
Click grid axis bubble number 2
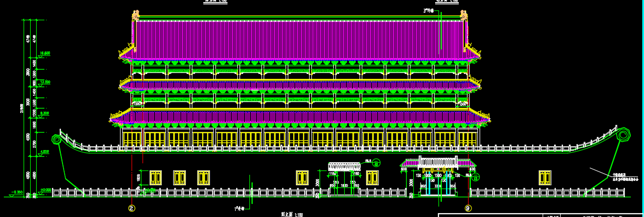(132, 208)
